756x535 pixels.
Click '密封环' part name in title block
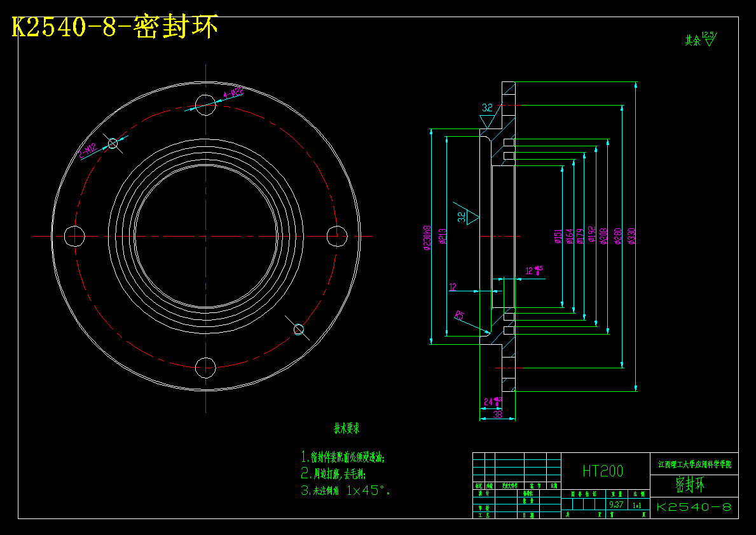click(690, 485)
